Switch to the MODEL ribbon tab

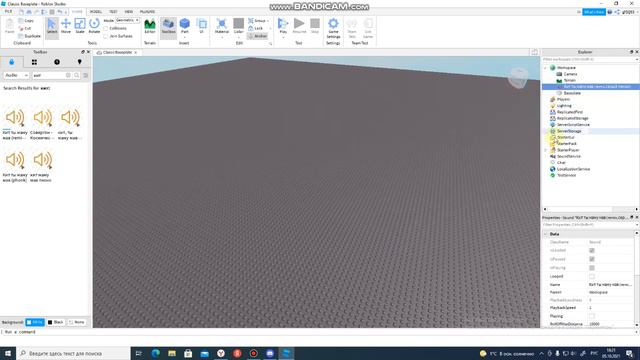click(x=96, y=11)
